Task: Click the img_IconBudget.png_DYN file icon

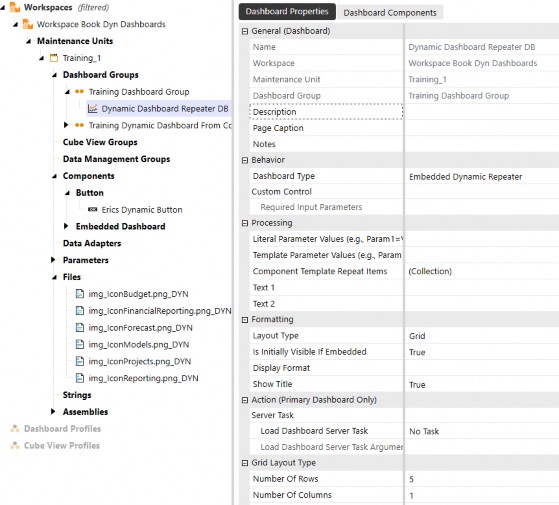Action: tap(80, 294)
